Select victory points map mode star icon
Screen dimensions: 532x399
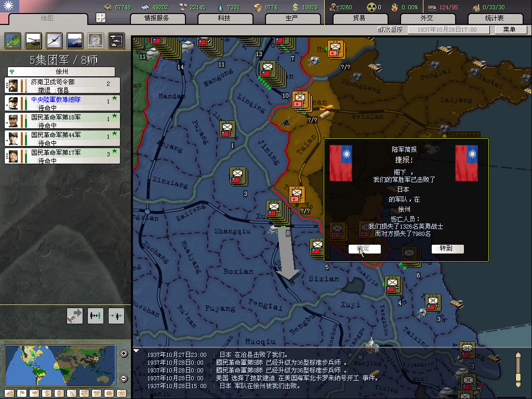click(x=122, y=393)
